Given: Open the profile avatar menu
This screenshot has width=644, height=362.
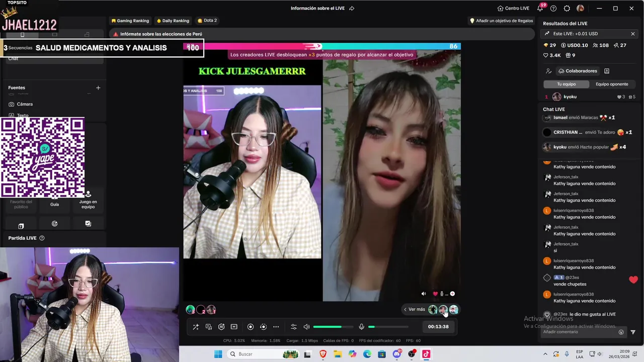Looking at the screenshot, I should click(580, 8).
